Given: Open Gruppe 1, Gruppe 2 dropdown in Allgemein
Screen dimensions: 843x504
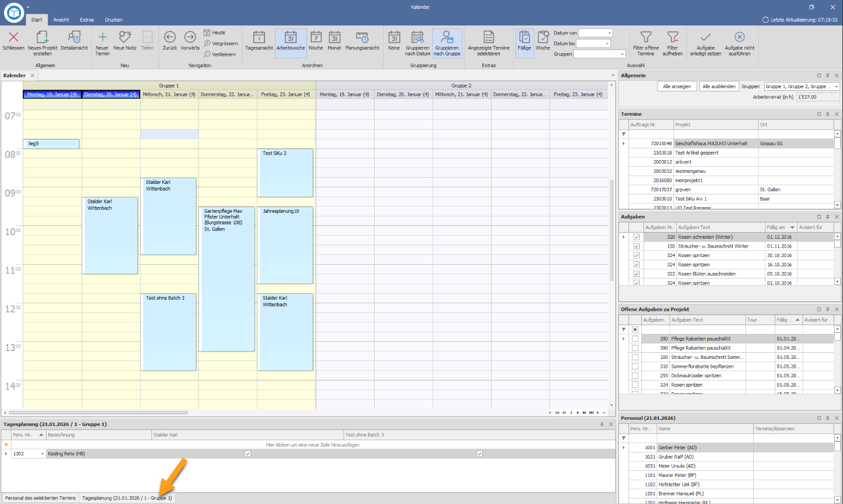Looking at the screenshot, I should tap(836, 86).
